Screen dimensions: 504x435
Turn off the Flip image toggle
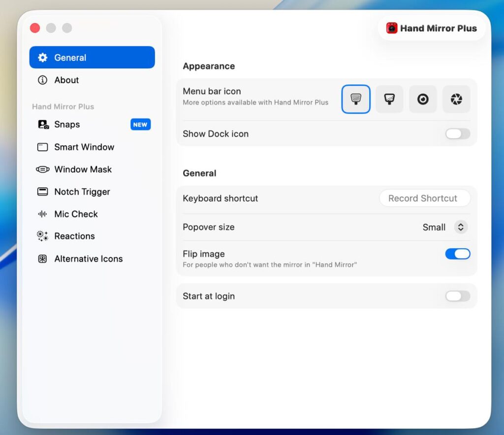(x=457, y=254)
